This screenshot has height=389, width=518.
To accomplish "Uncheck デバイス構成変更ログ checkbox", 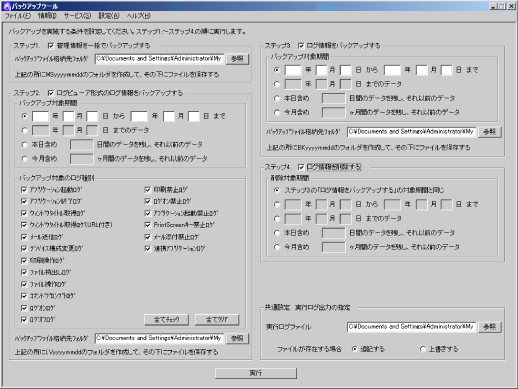I will click(x=24, y=249).
